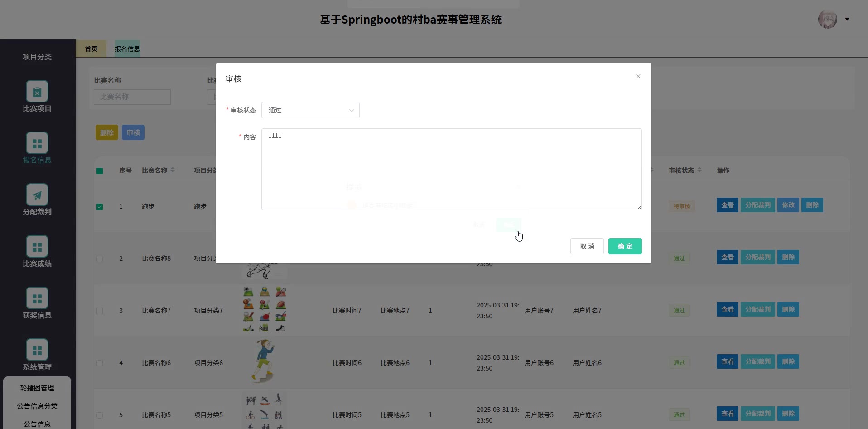
Task: Click 分配裁判 for the 比赛名称5 row
Action: click(758, 414)
